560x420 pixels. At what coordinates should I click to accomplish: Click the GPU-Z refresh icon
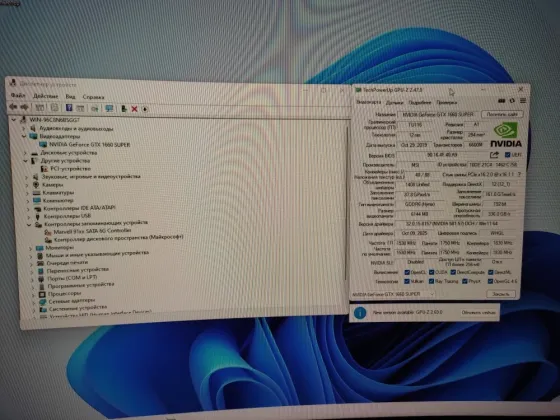pyautogui.click(x=512, y=101)
